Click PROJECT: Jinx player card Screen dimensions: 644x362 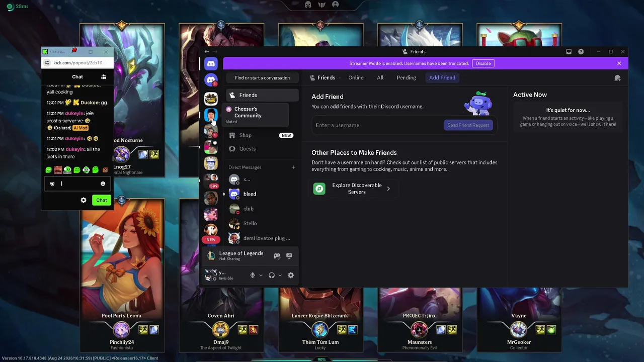(420, 319)
